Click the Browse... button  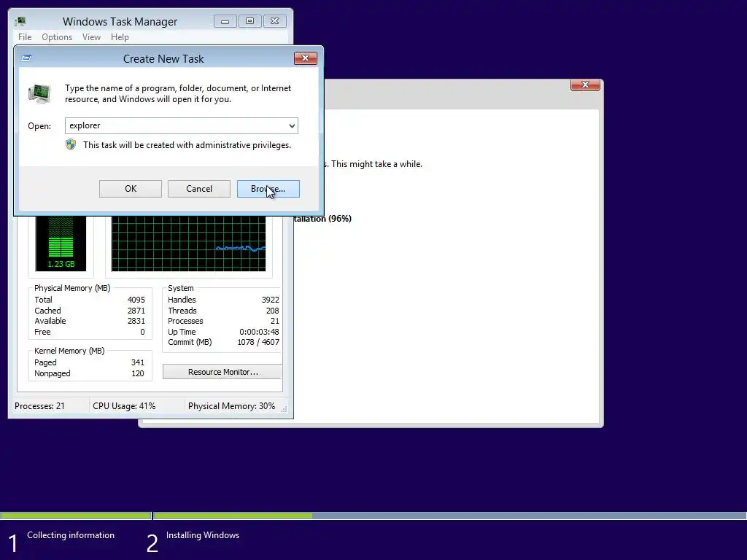pos(268,189)
